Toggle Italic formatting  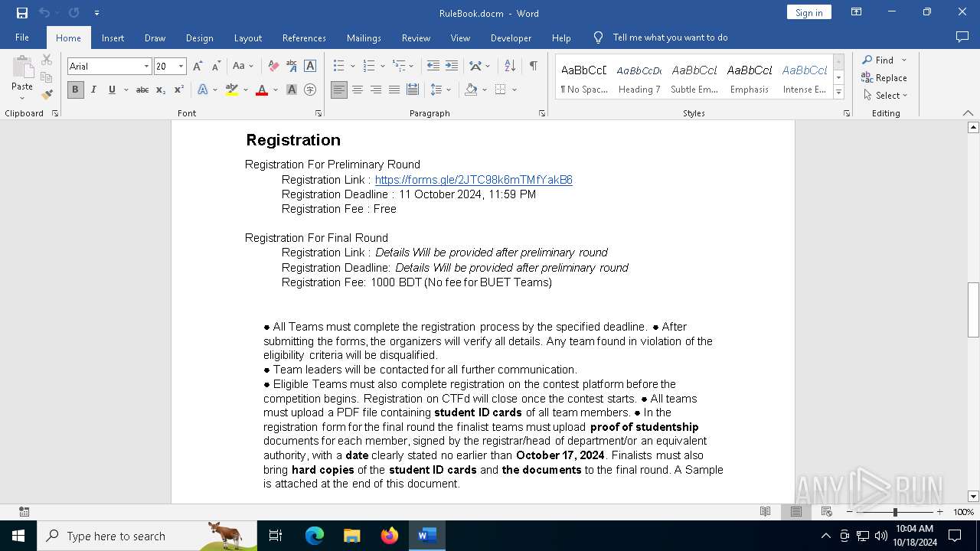[x=93, y=90]
